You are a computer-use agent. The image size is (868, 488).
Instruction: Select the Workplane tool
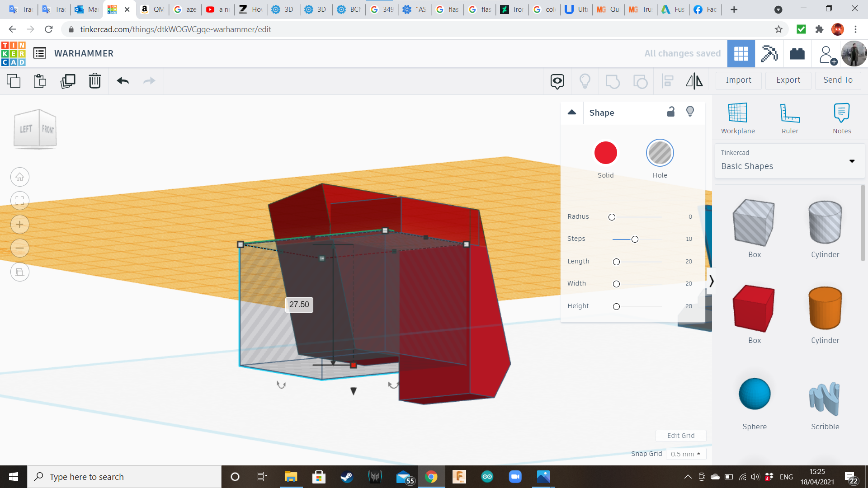(x=738, y=118)
